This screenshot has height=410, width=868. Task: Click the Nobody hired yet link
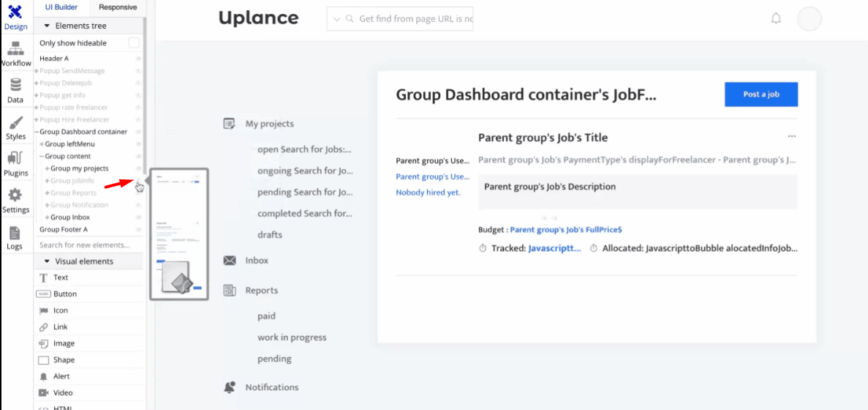(x=428, y=193)
